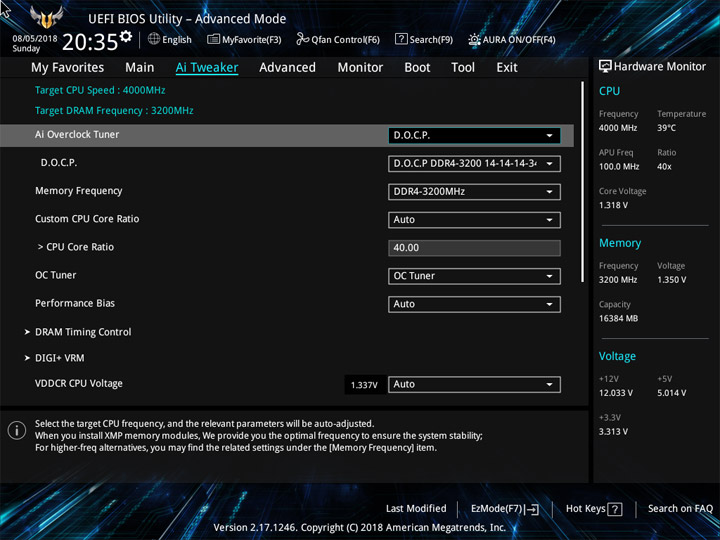The width and height of the screenshot is (720, 540).
Task: Click the Performance Bias row label
Action: click(75, 303)
